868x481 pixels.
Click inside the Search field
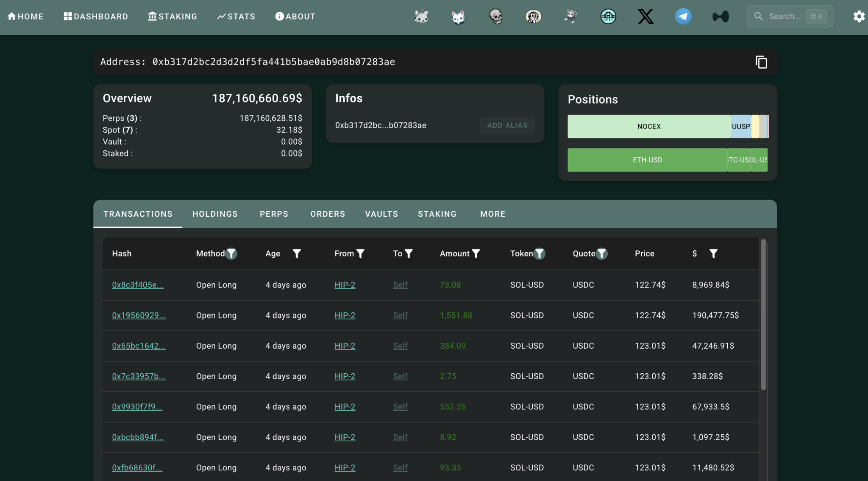point(789,16)
